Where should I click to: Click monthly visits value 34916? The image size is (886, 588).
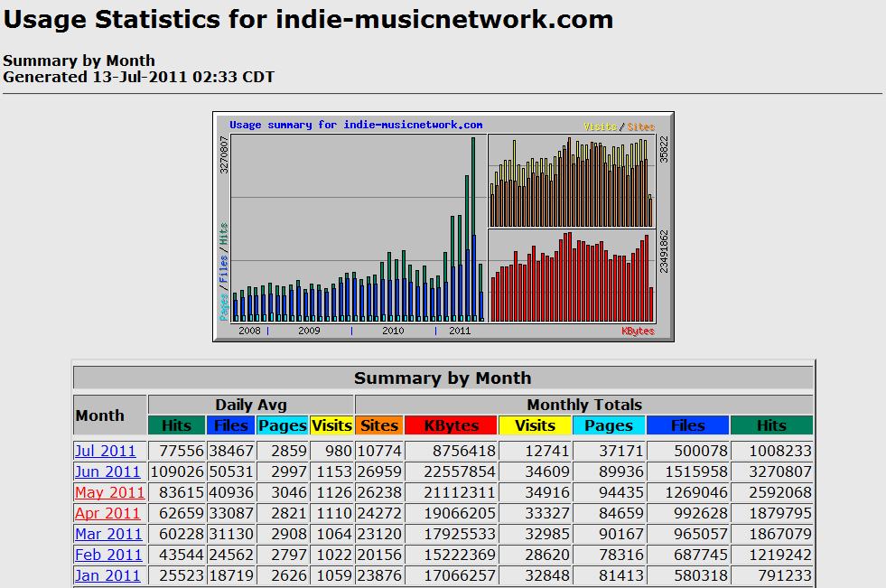547,492
